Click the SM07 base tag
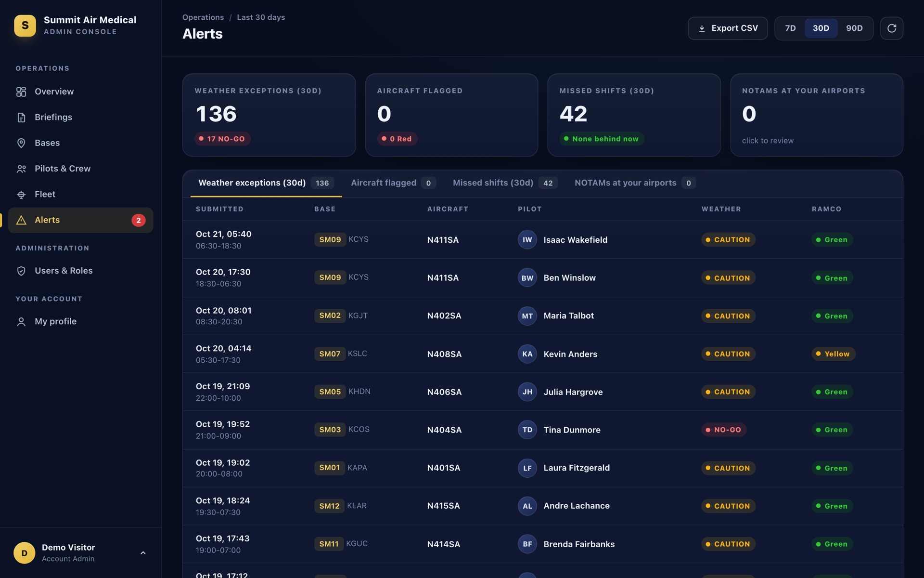 pos(330,354)
